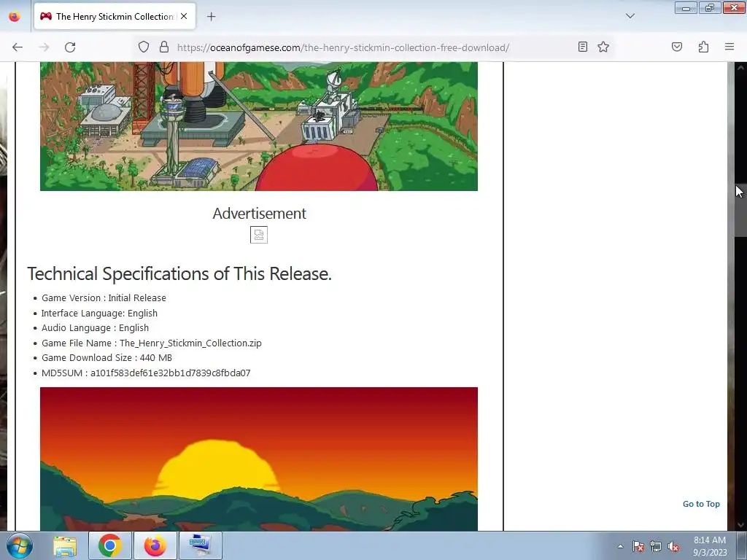Click the 'Advertisement' label text

(259, 214)
